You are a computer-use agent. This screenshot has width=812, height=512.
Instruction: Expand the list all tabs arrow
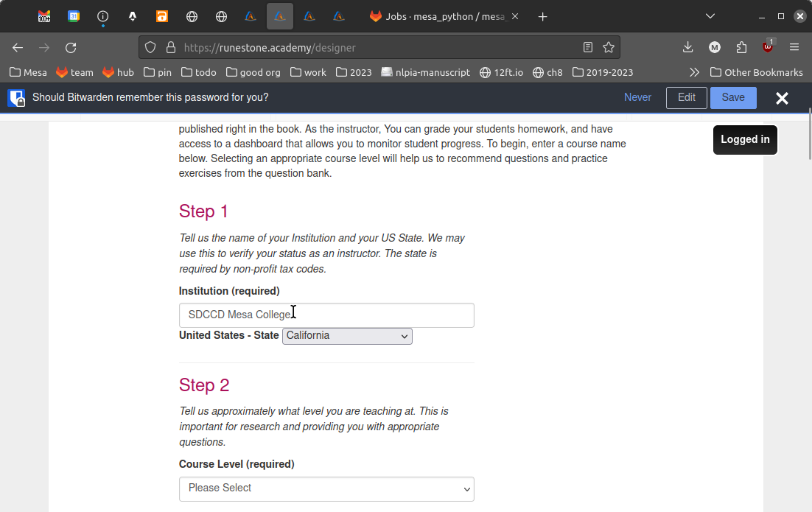click(x=710, y=16)
